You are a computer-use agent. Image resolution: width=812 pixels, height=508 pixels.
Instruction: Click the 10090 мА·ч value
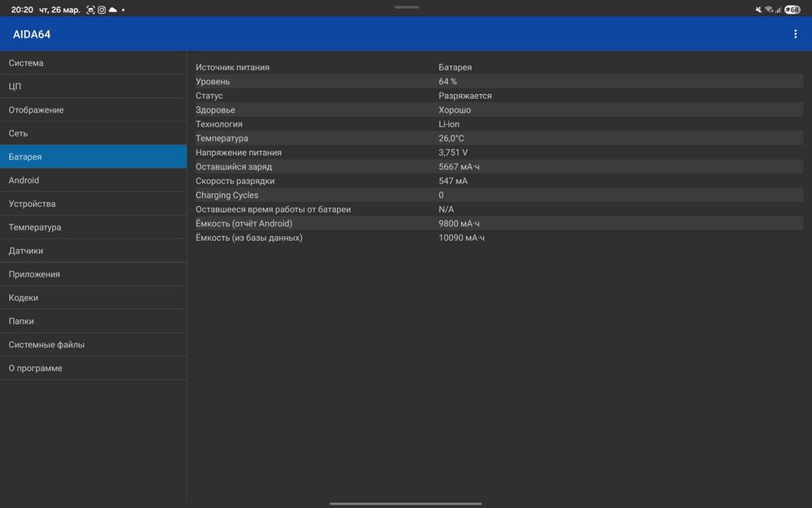pos(461,238)
